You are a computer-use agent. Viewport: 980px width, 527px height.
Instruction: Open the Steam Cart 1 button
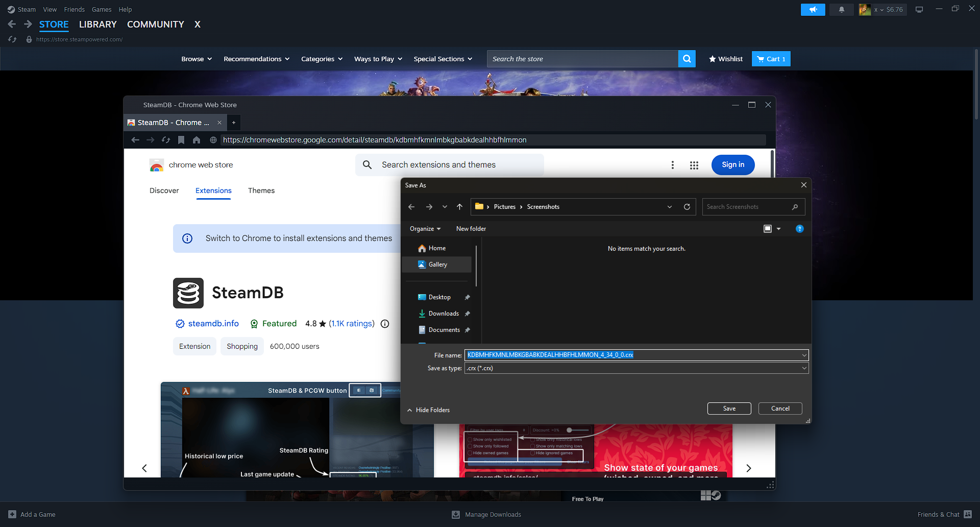coord(771,59)
